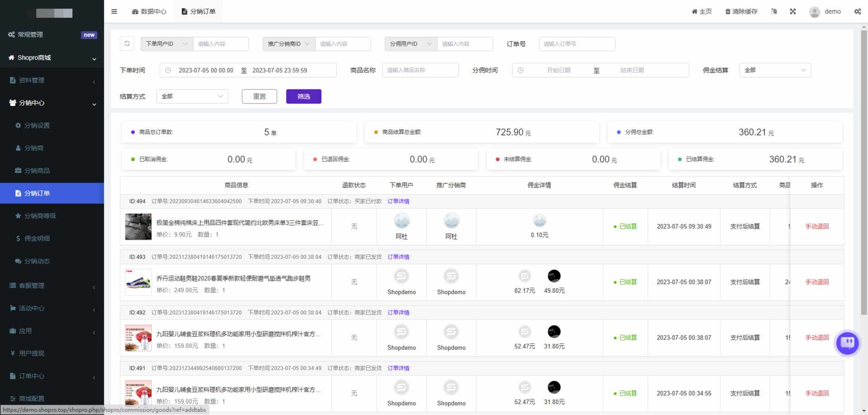Open the 分佣时间 start date field
Image resolution: width=868 pixels, height=415 pixels.
coord(558,70)
